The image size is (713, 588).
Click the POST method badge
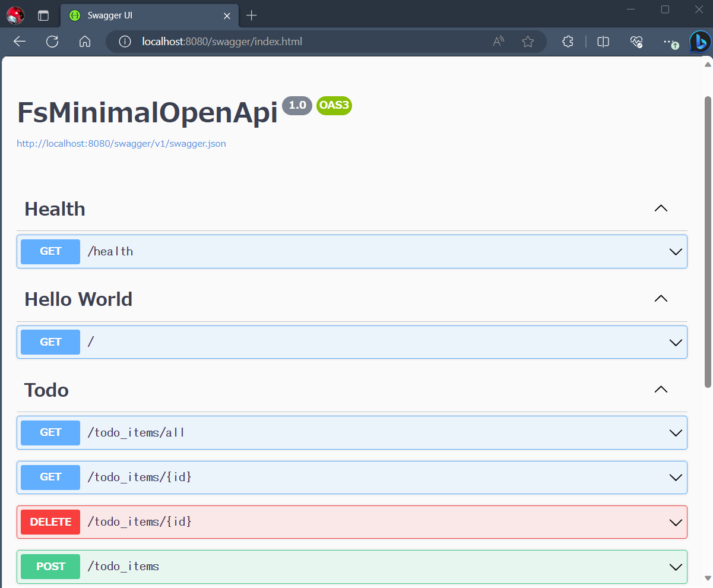(x=50, y=567)
